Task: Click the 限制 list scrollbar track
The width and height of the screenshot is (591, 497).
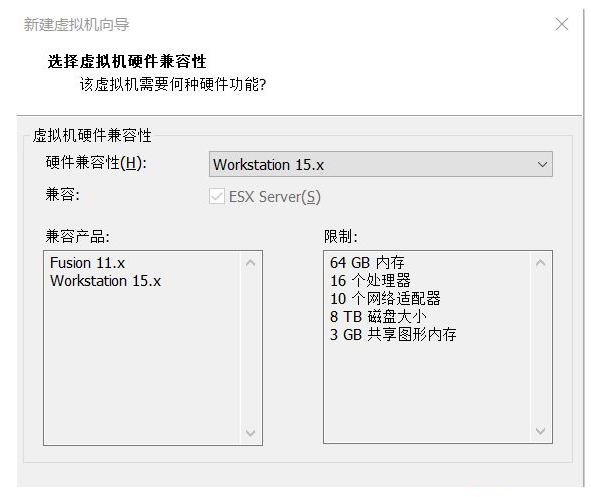Action: tap(540, 347)
